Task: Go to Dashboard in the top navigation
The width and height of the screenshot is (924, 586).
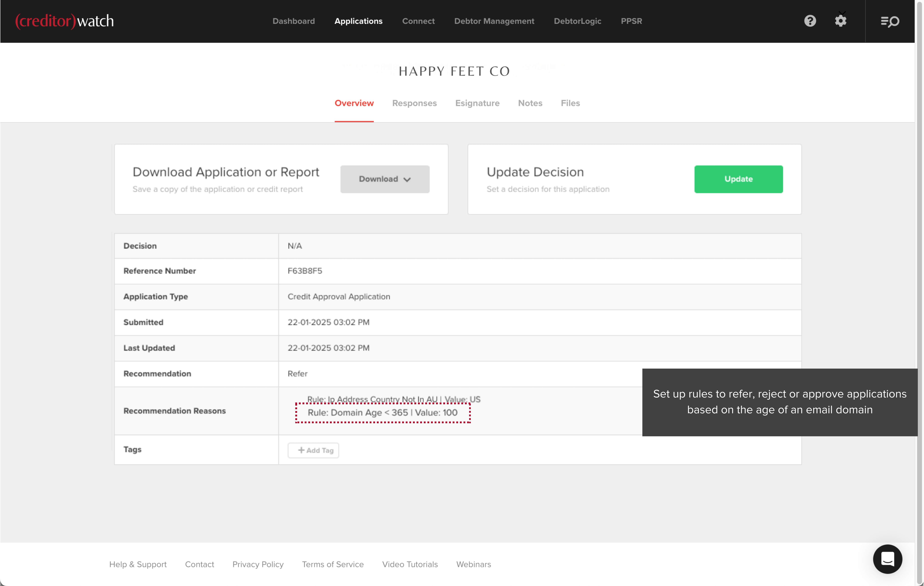Action: pos(294,21)
